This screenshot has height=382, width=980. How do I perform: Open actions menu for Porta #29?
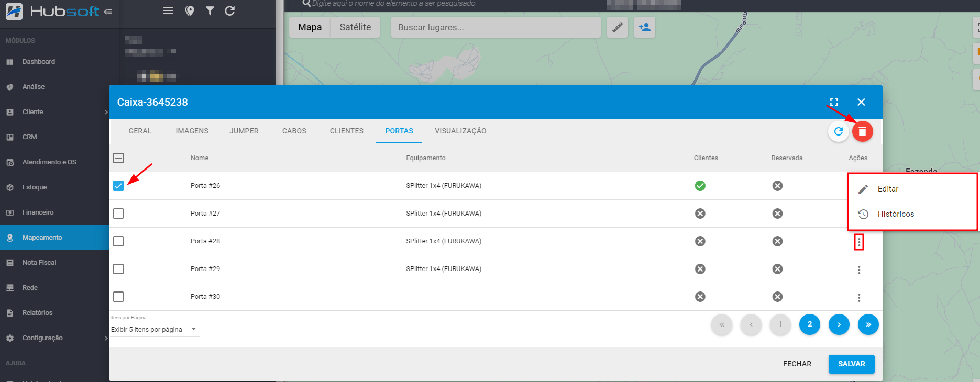click(x=859, y=270)
